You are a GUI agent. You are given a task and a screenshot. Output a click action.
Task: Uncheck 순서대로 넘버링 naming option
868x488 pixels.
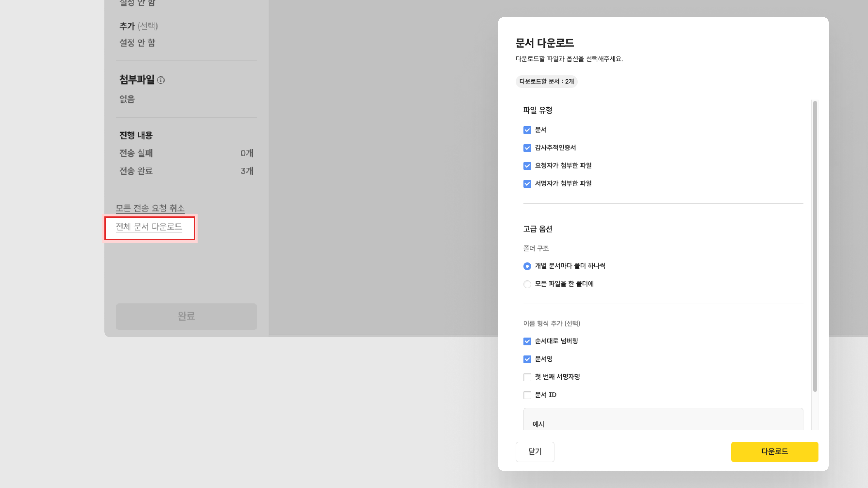[527, 341]
